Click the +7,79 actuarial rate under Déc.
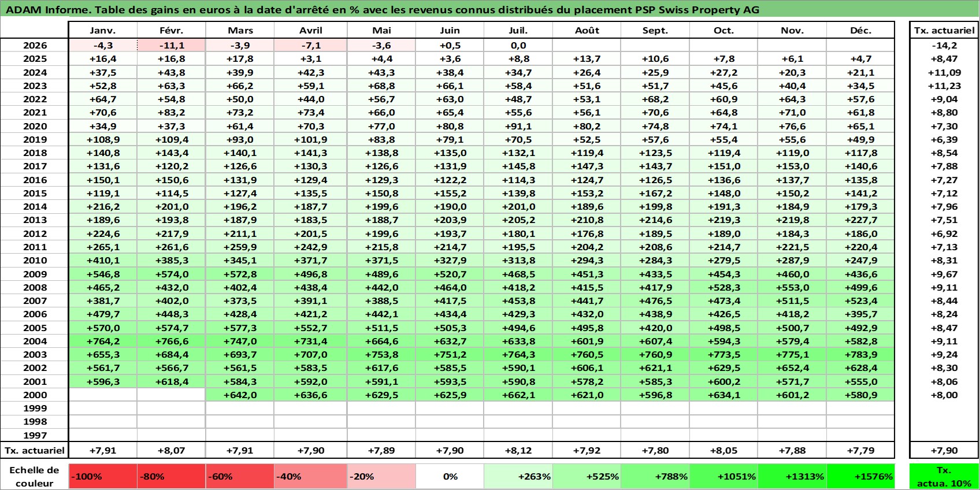The height and width of the screenshot is (490, 980). click(860, 451)
